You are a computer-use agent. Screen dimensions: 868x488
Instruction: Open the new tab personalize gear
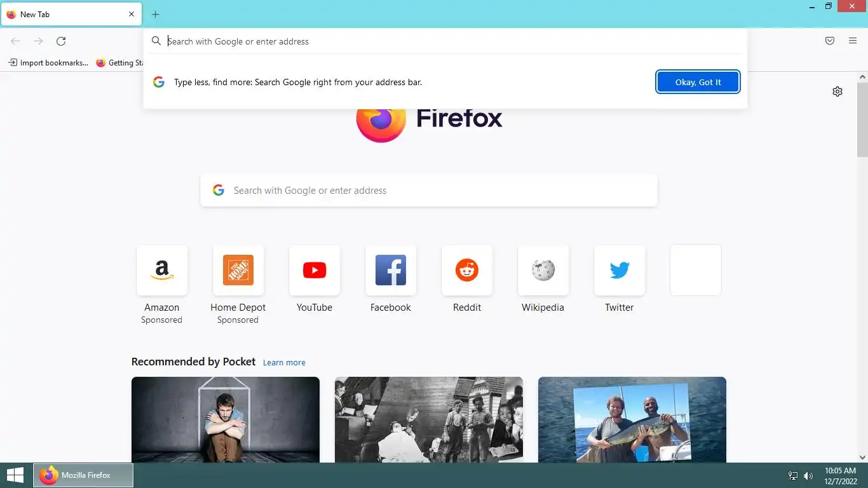click(x=837, y=91)
